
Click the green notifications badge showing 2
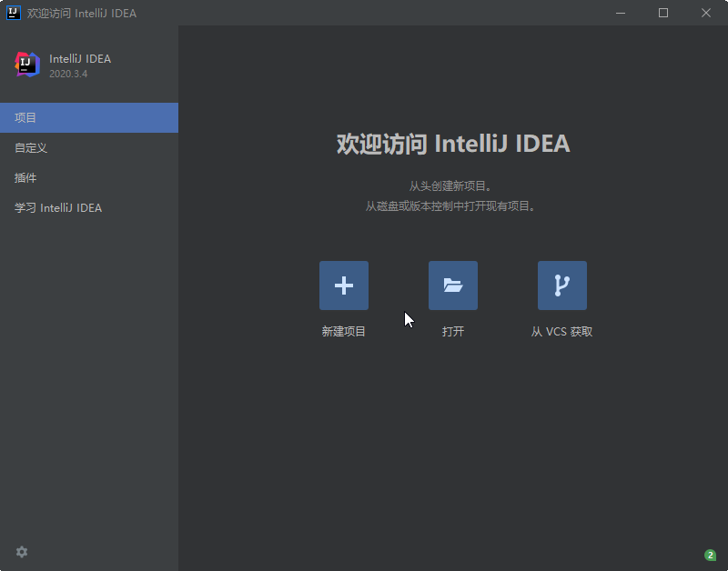(x=710, y=555)
